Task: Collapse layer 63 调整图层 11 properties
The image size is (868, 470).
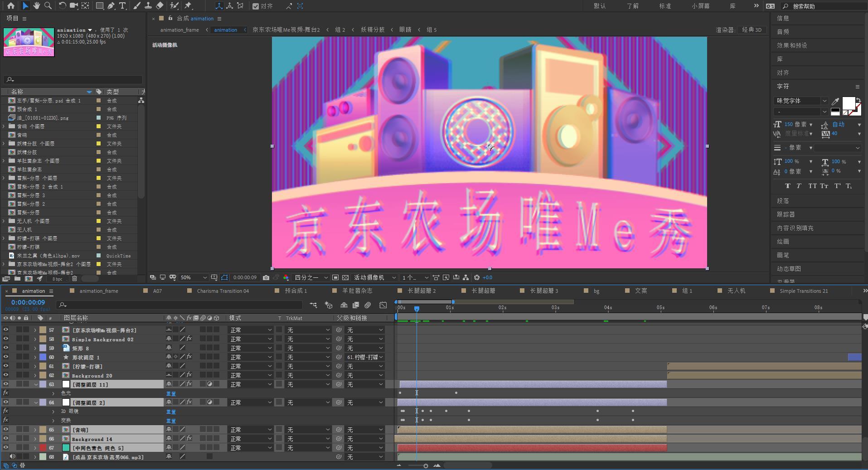Action: pyautogui.click(x=36, y=384)
